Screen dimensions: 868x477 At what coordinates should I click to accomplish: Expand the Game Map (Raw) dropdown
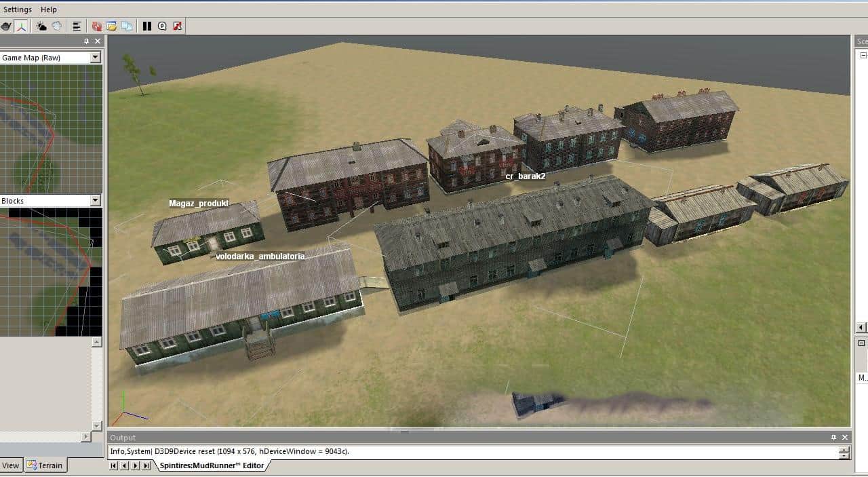tap(95, 58)
